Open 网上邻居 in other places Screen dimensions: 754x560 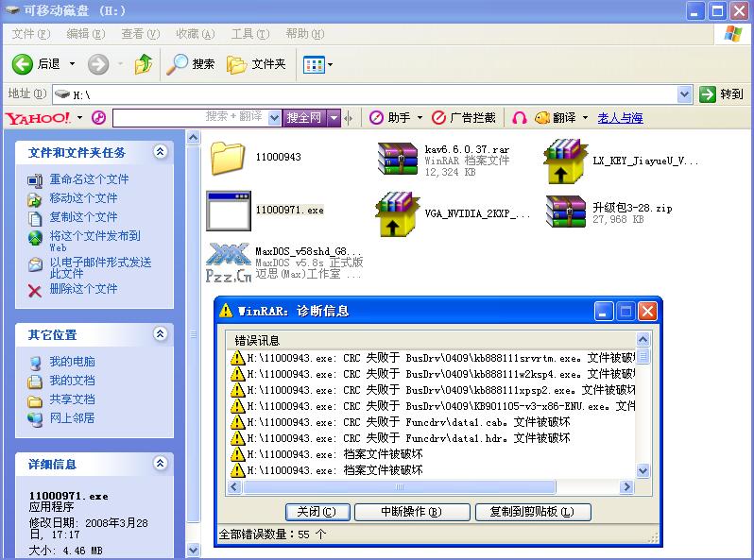pos(72,417)
